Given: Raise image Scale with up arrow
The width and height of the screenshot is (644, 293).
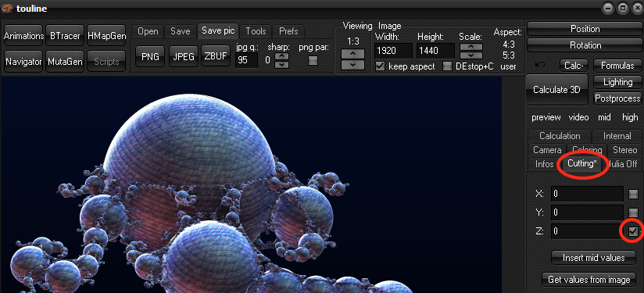Looking at the screenshot, I should [470, 46].
